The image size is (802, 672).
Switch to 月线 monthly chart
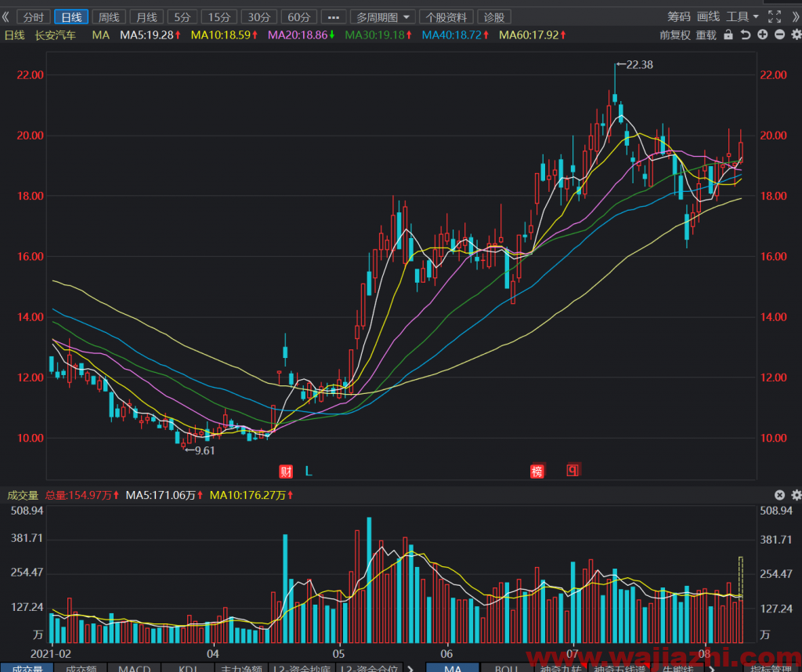tap(146, 17)
